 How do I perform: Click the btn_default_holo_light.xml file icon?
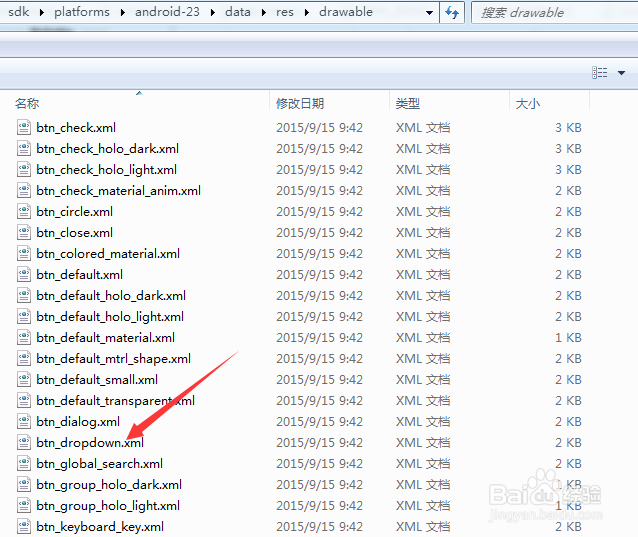[x=24, y=317]
